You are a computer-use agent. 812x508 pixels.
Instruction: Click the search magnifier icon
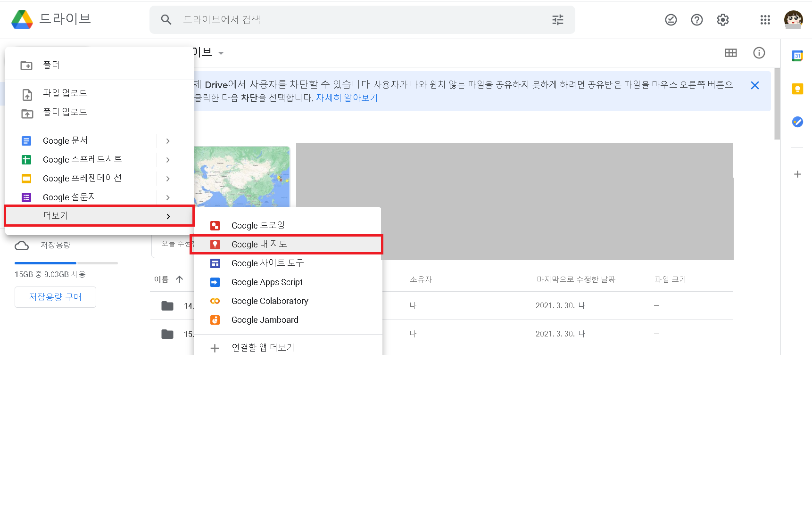(x=166, y=20)
